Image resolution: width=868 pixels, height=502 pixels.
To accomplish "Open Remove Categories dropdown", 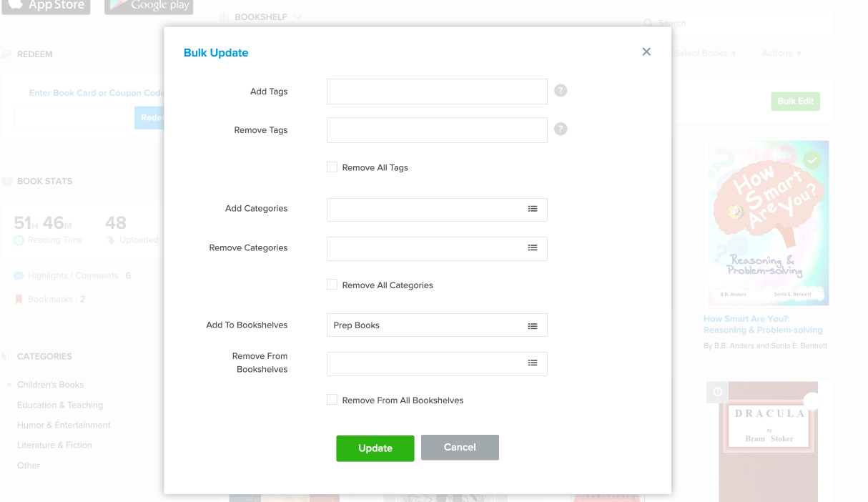I will click(425, 249).
